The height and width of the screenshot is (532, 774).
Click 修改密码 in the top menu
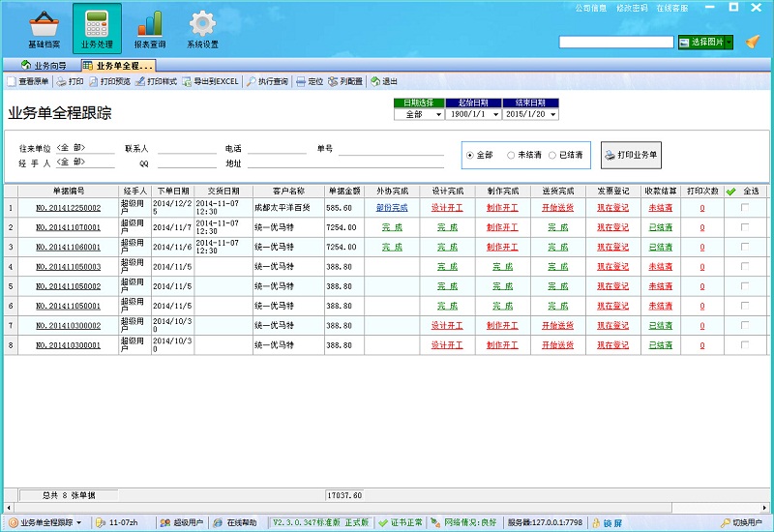coord(632,8)
